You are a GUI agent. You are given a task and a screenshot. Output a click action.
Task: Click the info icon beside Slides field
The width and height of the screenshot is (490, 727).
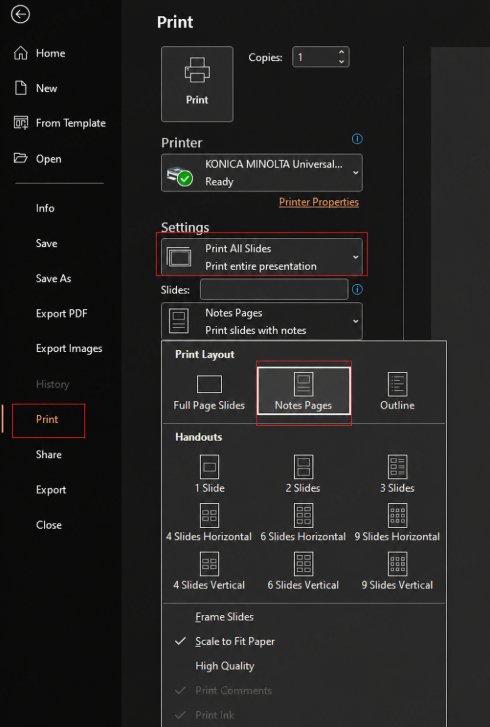[357, 289]
